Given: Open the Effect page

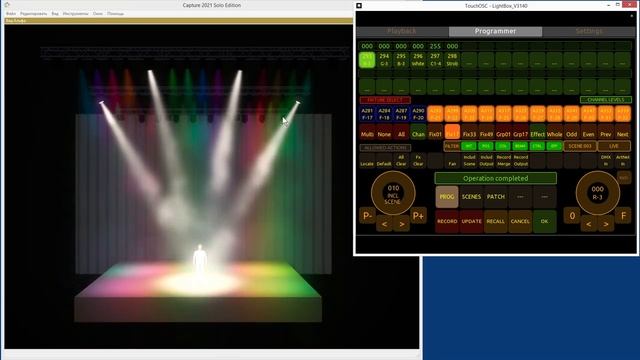Looking at the screenshot, I should tap(538, 133).
